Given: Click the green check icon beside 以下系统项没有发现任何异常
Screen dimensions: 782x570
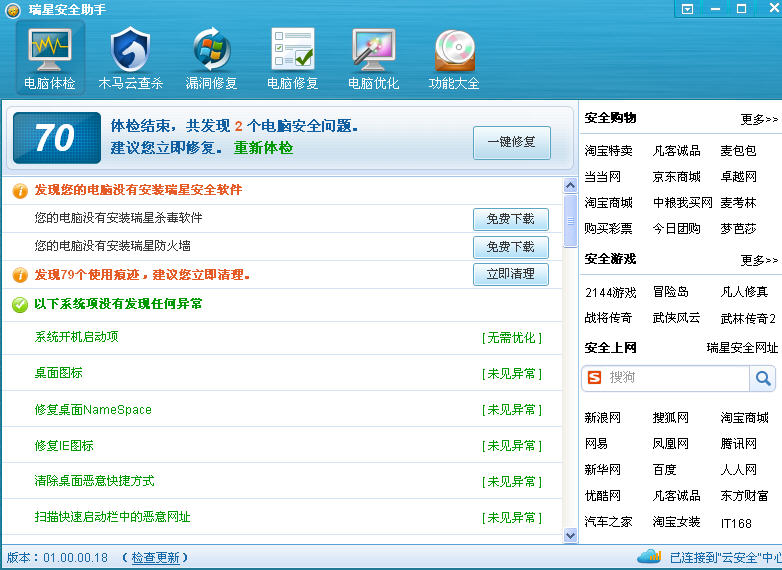Looking at the screenshot, I should tap(20, 305).
